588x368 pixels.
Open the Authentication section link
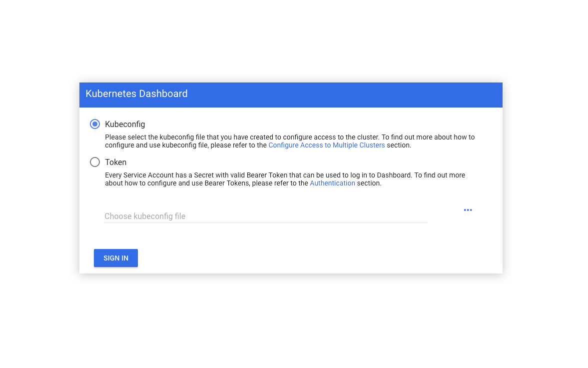click(332, 183)
